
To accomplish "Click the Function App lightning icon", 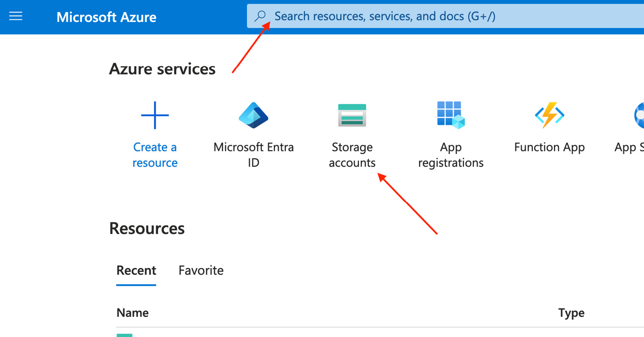I will click(549, 115).
